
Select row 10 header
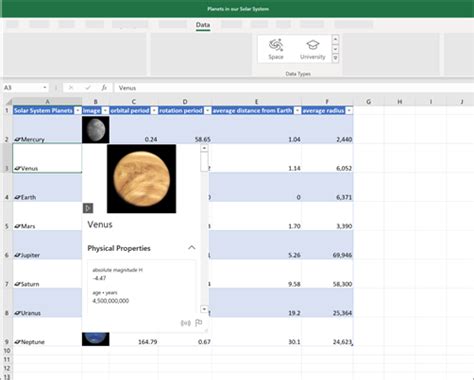click(6, 351)
